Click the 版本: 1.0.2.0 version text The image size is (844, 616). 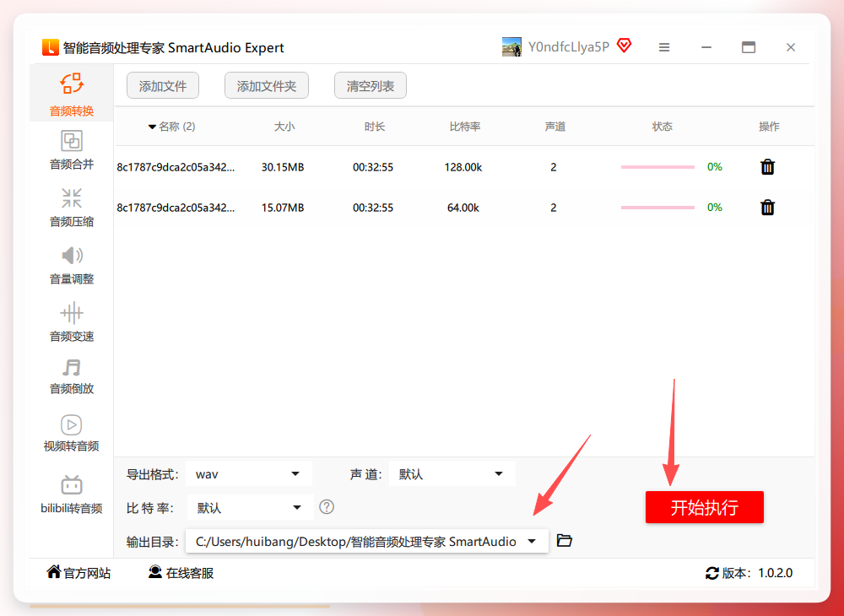(x=757, y=573)
